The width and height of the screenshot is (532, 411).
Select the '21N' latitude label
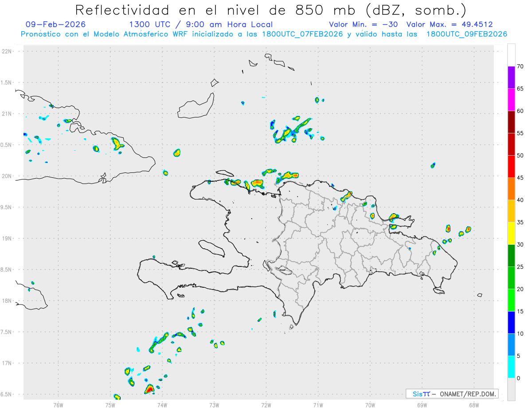[x=8, y=114]
